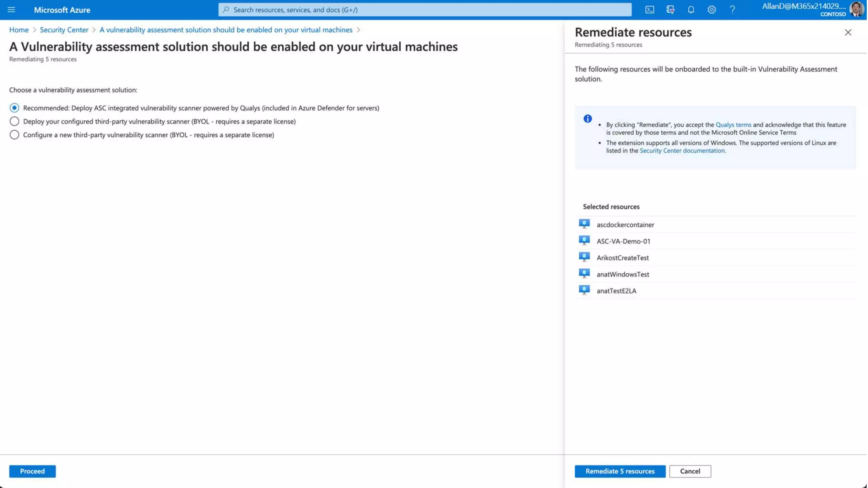Navigate to Security Center breadcrumb
Screen dimensions: 868x488
(64, 30)
